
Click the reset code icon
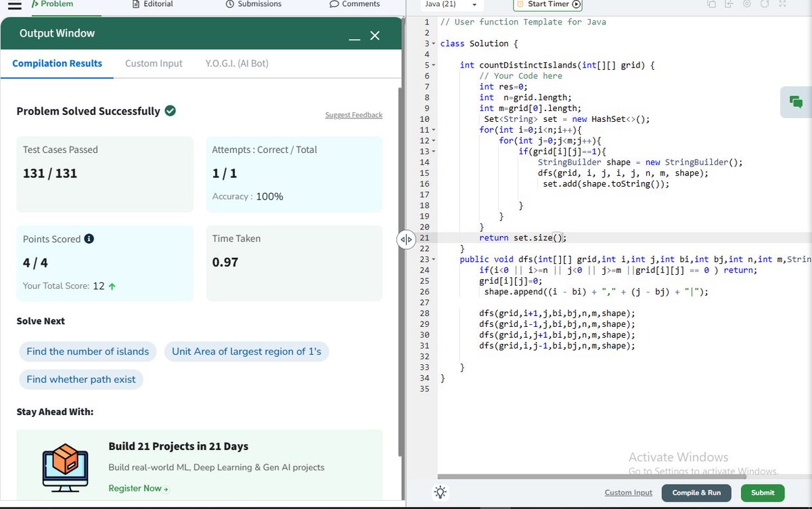764,4
